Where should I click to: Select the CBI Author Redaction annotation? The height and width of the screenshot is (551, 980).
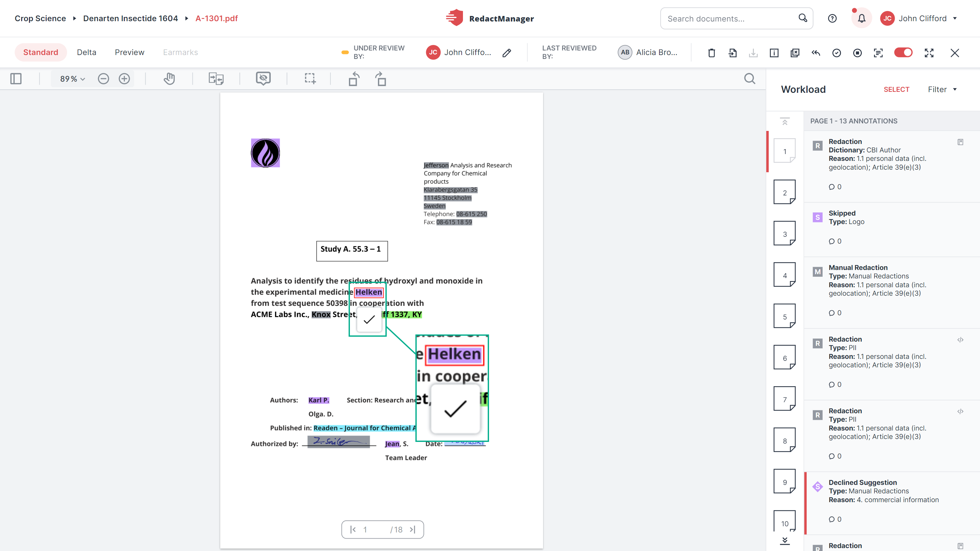[892, 166]
